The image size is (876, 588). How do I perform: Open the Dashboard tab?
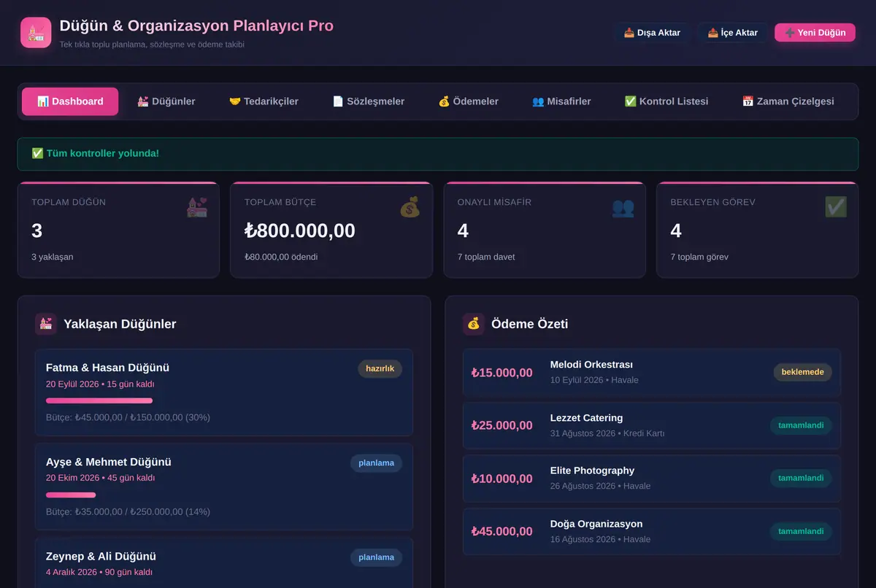(70, 101)
